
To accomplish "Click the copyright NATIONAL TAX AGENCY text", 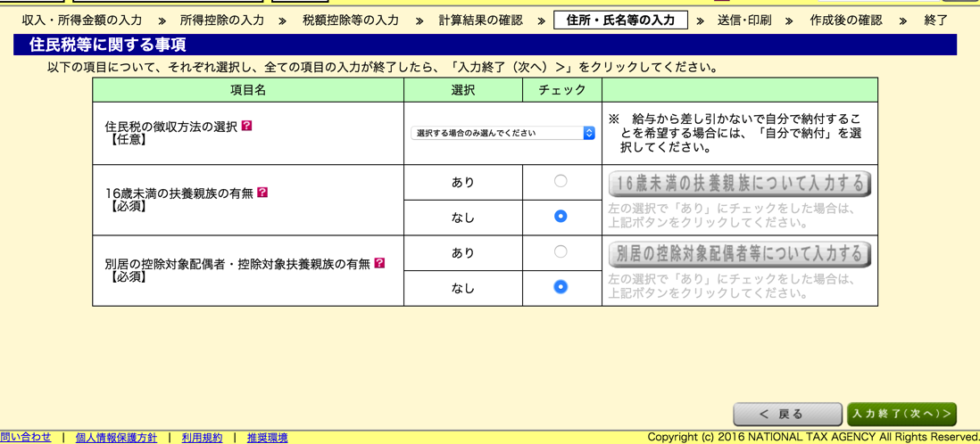I will (x=813, y=437).
